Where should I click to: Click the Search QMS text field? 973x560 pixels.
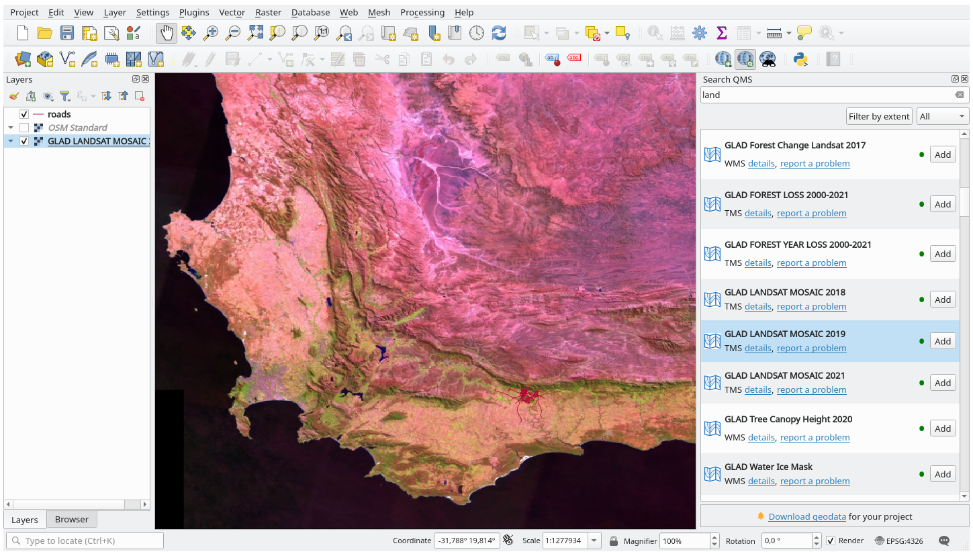pyautogui.click(x=826, y=95)
